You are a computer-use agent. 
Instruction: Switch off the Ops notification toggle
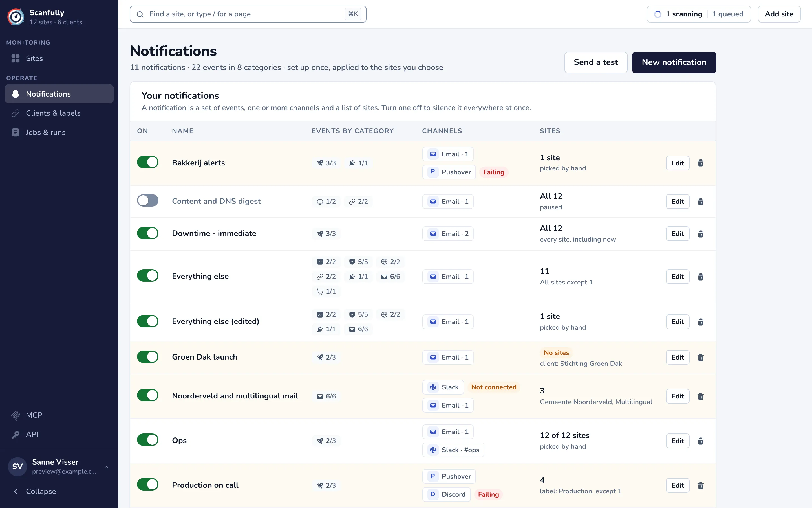[x=148, y=439]
